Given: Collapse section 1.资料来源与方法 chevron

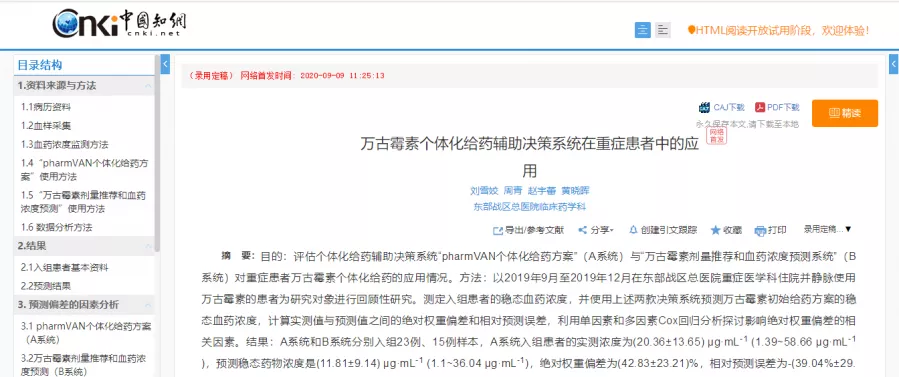Looking at the screenshot, I should pyautogui.click(x=148, y=86).
